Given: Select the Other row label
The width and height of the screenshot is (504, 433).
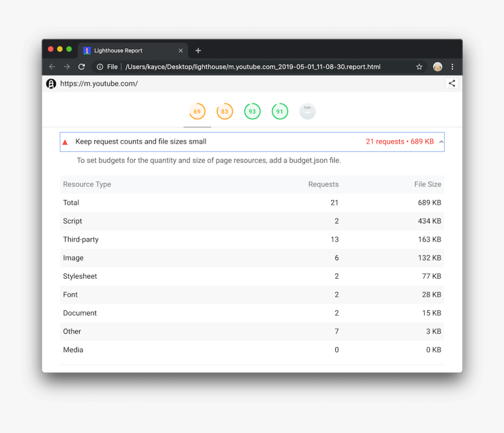Looking at the screenshot, I should pyautogui.click(x=72, y=331).
